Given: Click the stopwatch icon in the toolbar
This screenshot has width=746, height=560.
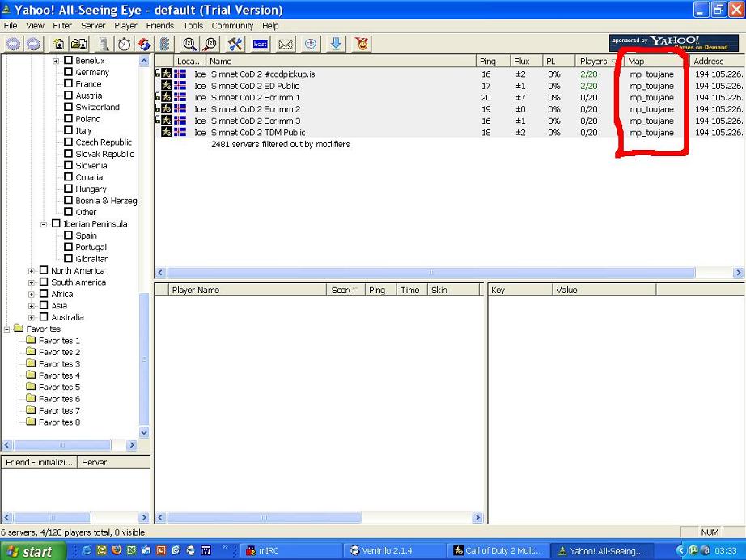Looking at the screenshot, I should pyautogui.click(x=124, y=45).
